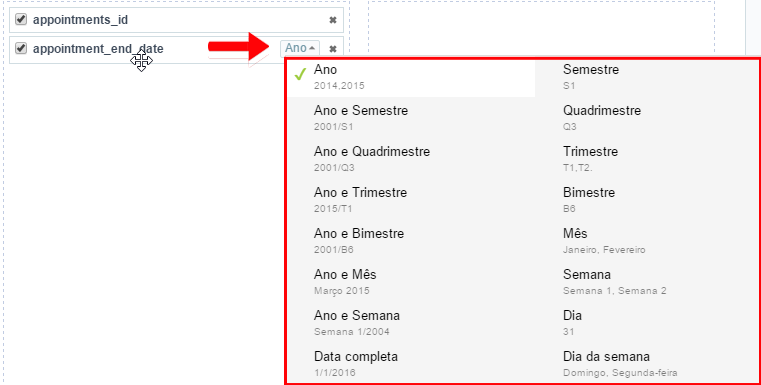The width and height of the screenshot is (761, 385).
Task: Select the Ano e Semestre option
Action: pos(411,117)
